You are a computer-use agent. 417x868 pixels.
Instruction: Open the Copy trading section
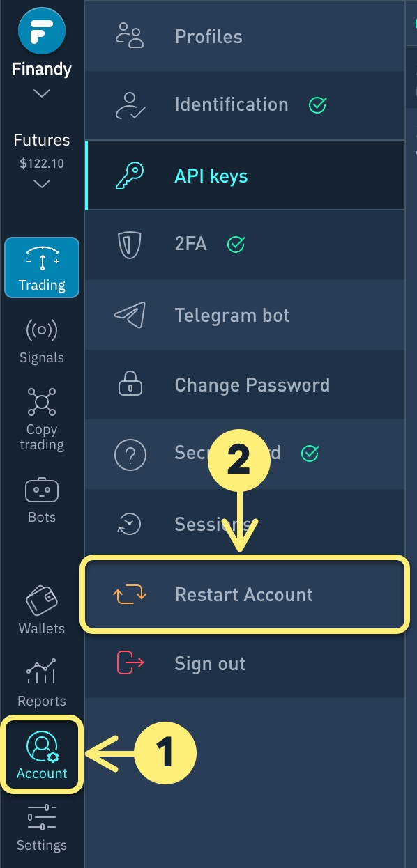[x=42, y=419]
